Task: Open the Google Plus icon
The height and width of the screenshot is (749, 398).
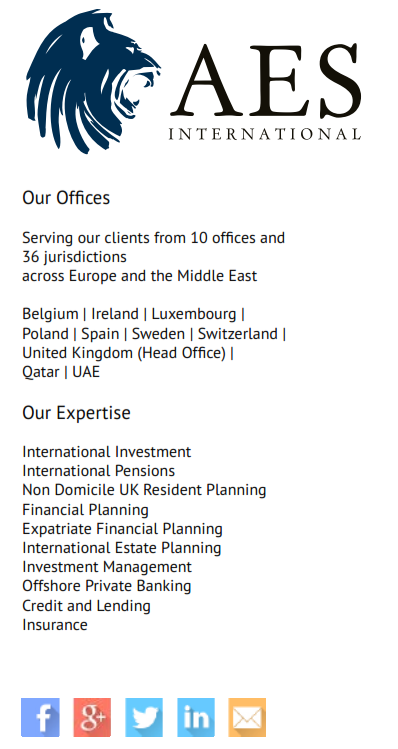Action: [92, 717]
